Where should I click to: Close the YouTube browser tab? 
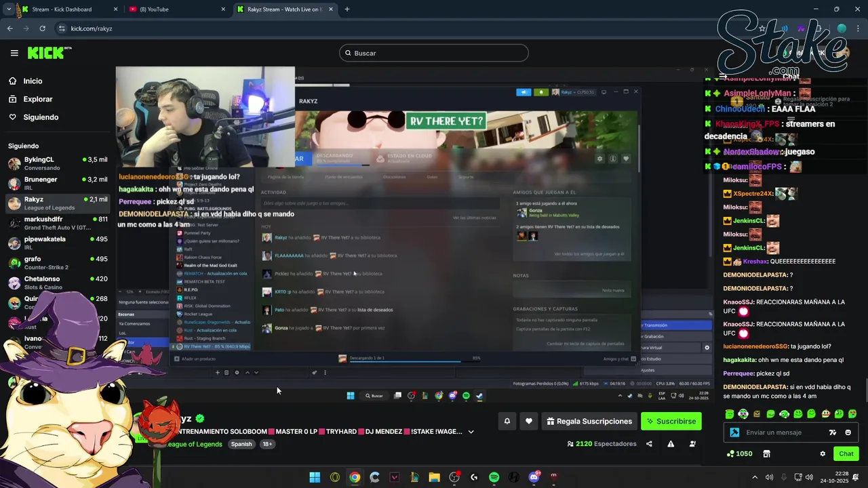(x=223, y=9)
